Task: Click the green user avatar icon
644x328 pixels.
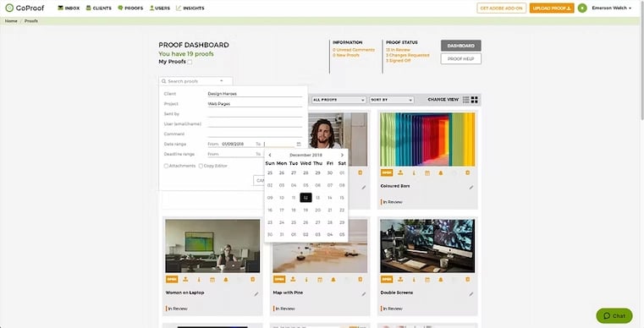Action: click(582, 8)
